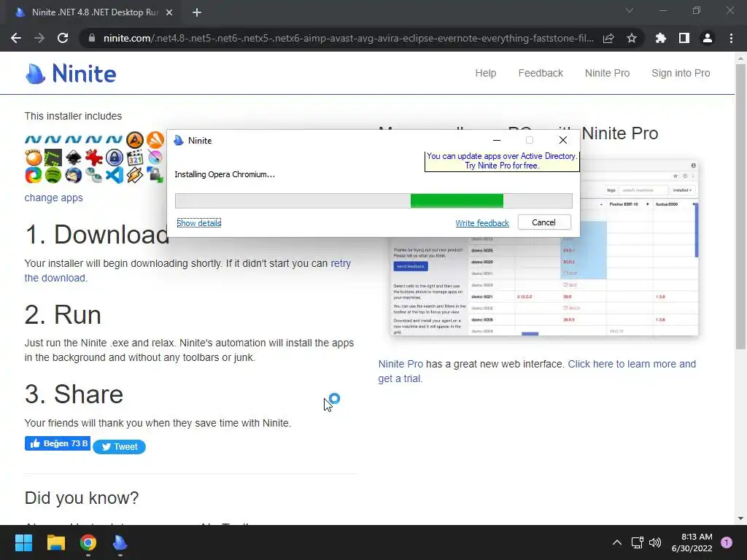
Task: Switch to the Ninite .NET 4.8 tab
Action: click(95, 12)
